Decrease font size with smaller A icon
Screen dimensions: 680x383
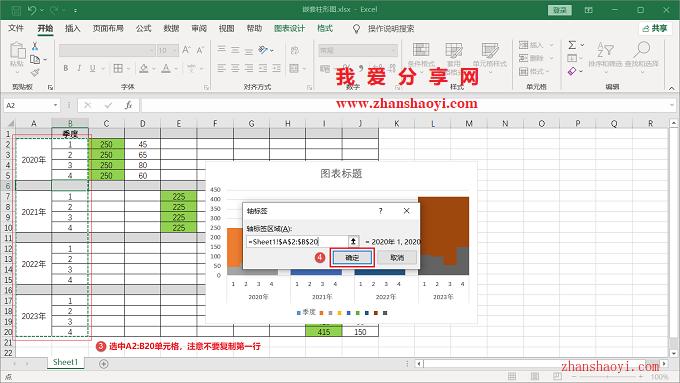coord(200,50)
